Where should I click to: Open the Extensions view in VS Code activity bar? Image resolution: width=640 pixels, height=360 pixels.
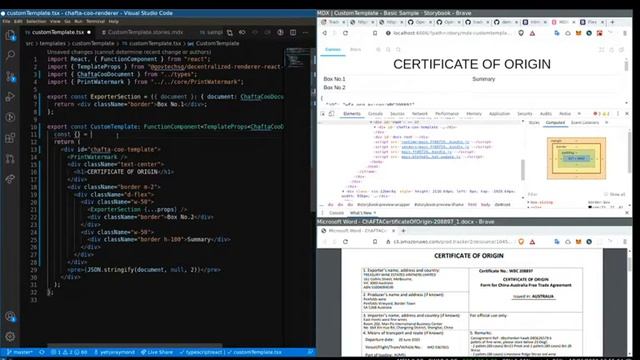click(x=10, y=138)
